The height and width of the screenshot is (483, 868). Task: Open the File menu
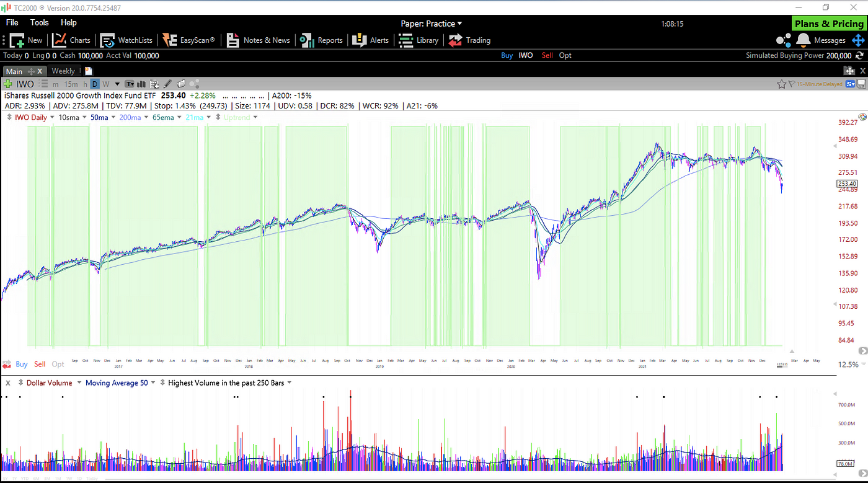click(12, 22)
